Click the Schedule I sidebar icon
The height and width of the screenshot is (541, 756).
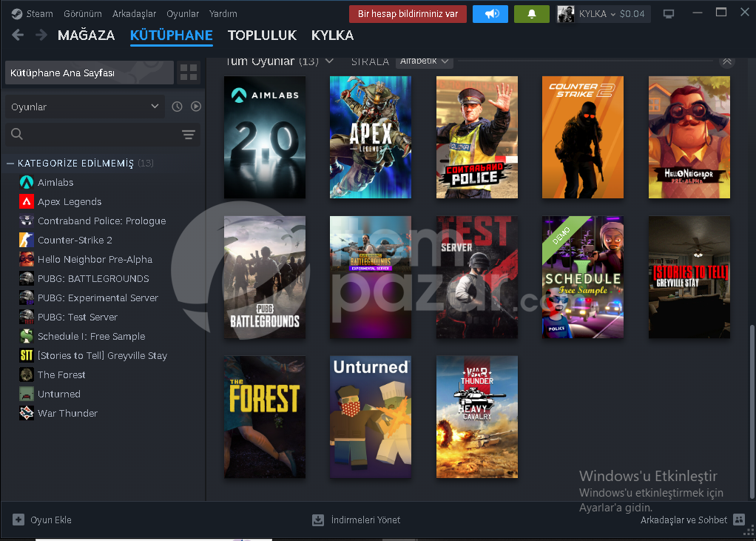tap(27, 336)
